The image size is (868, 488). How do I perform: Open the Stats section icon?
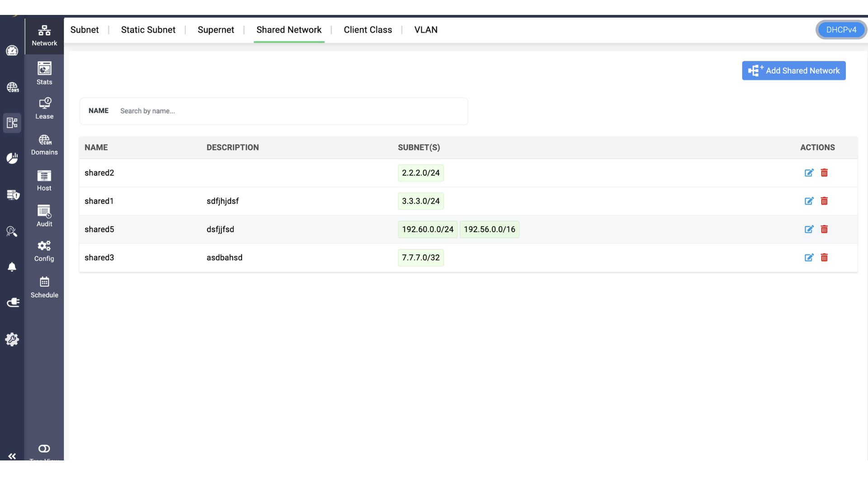pos(44,73)
